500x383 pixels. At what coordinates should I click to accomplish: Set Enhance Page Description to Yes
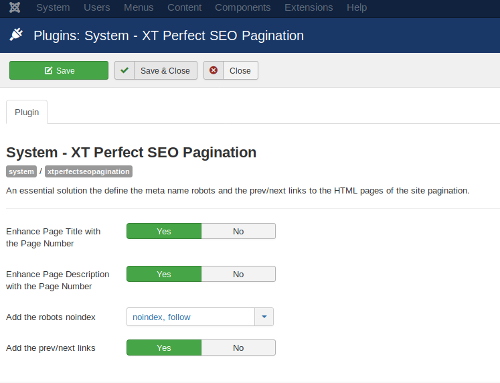point(164,274)
